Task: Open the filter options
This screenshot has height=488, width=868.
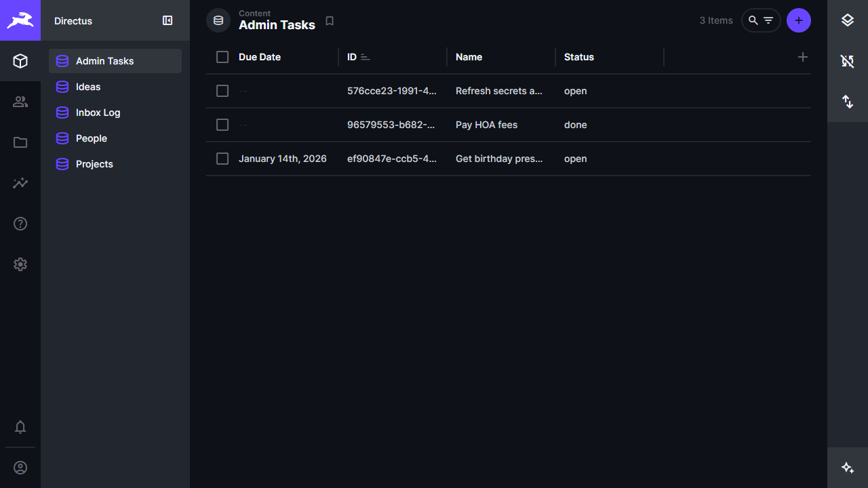Action: [x=768, y=20]
